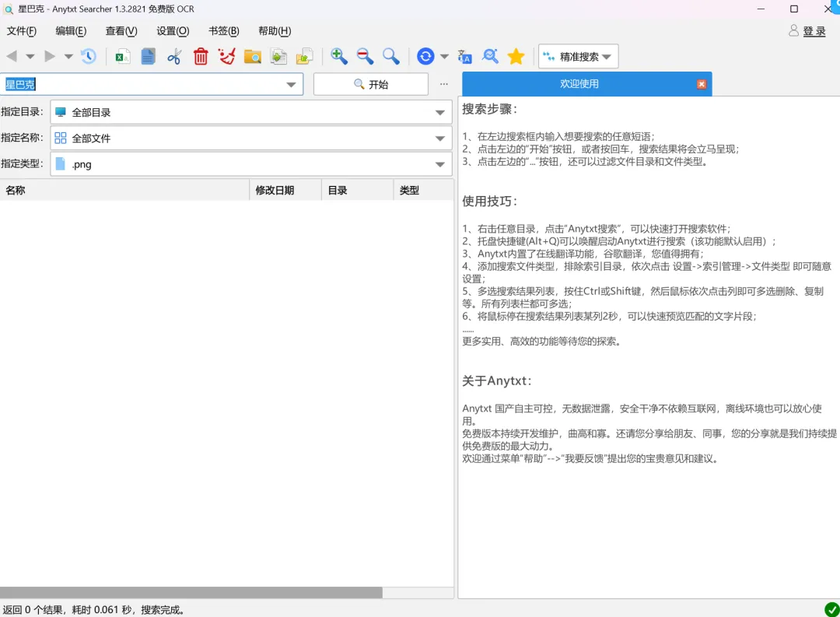Open the back history dropdown arrow
This screenshot has width=840, height=617.
click(30, 56)
